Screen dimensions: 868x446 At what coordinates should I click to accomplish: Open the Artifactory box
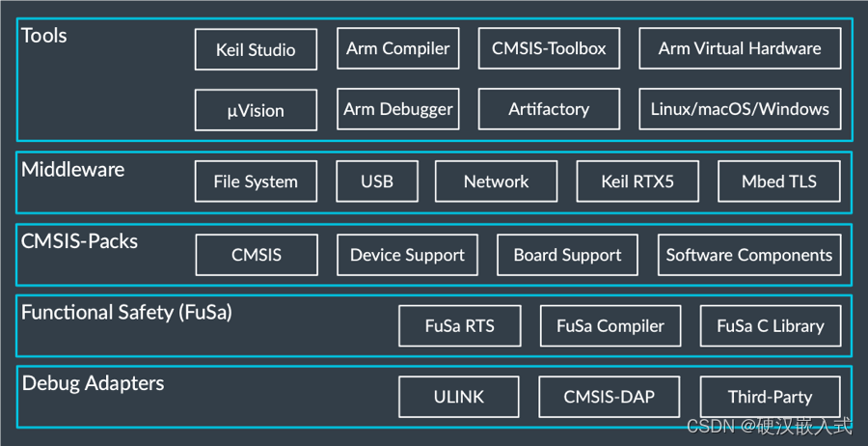[549, 109]
